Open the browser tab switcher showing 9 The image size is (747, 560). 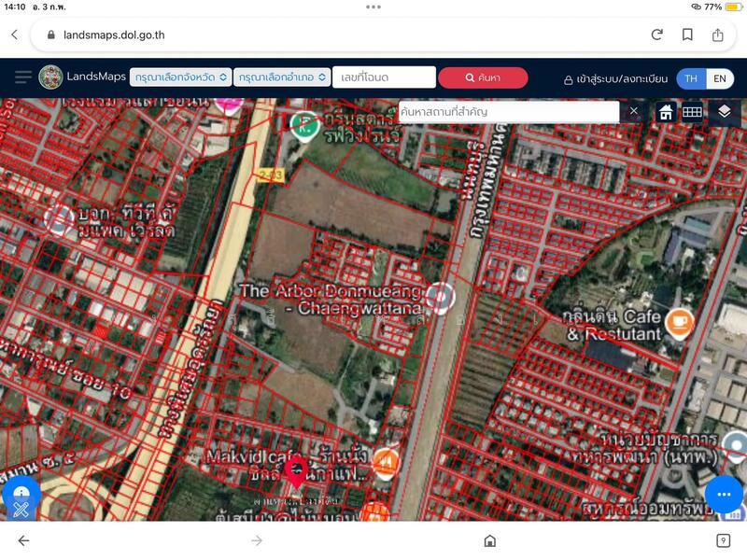[x=722, y=539]
